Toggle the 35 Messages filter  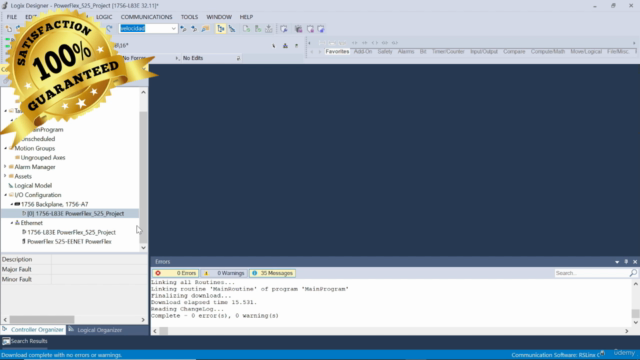tap(272, 273)
